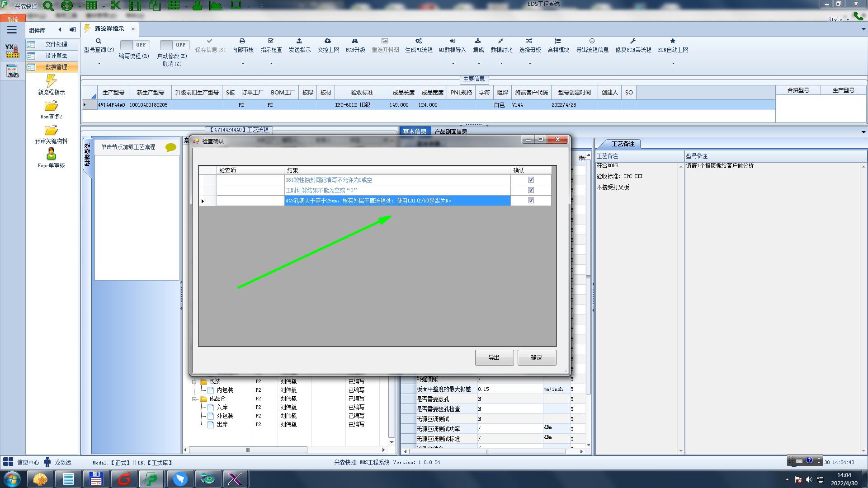Click the 导出 button in dialog
This screenshot has height=488, width=868.
494,357
